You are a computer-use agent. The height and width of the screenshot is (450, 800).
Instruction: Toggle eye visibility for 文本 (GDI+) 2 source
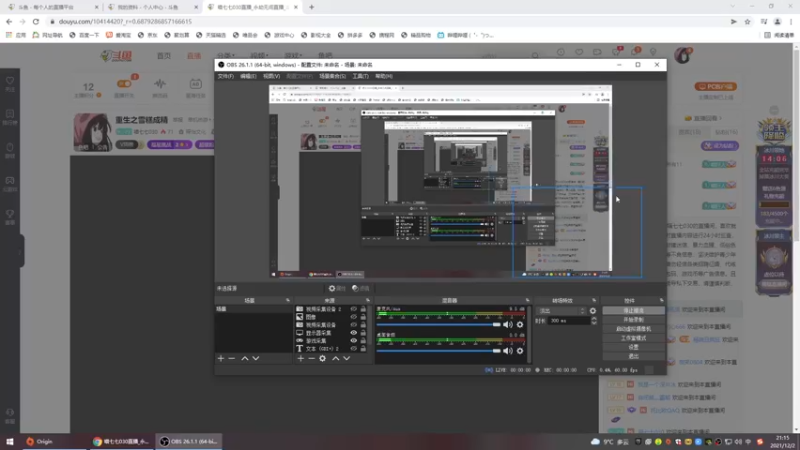[354, 348]
